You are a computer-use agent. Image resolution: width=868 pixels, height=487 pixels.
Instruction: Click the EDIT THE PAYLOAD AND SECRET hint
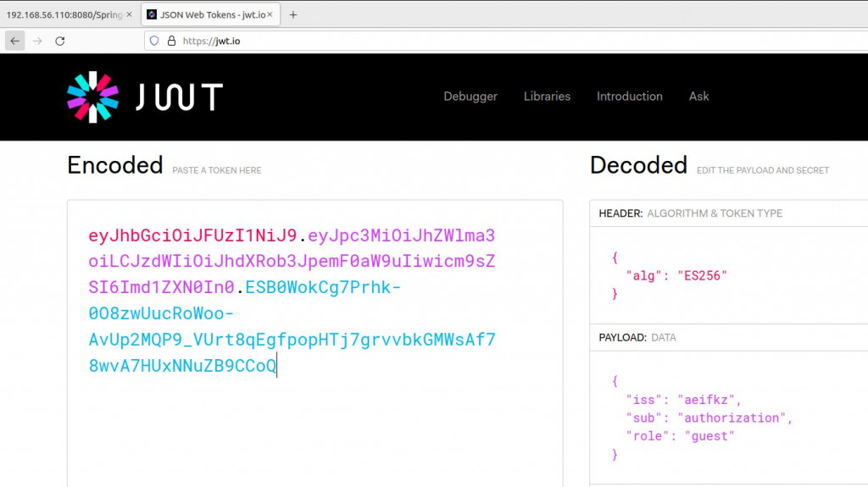point(763,170)
